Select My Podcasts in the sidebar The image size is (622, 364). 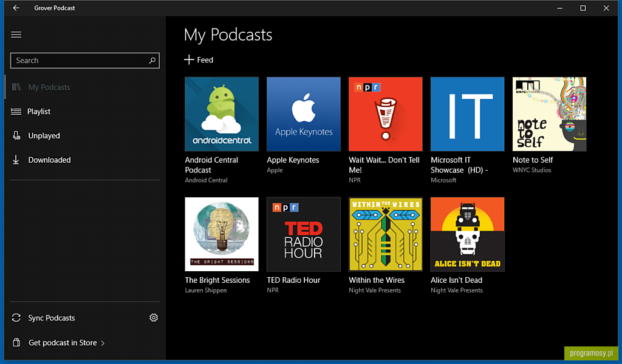click(x=85, y=87)
